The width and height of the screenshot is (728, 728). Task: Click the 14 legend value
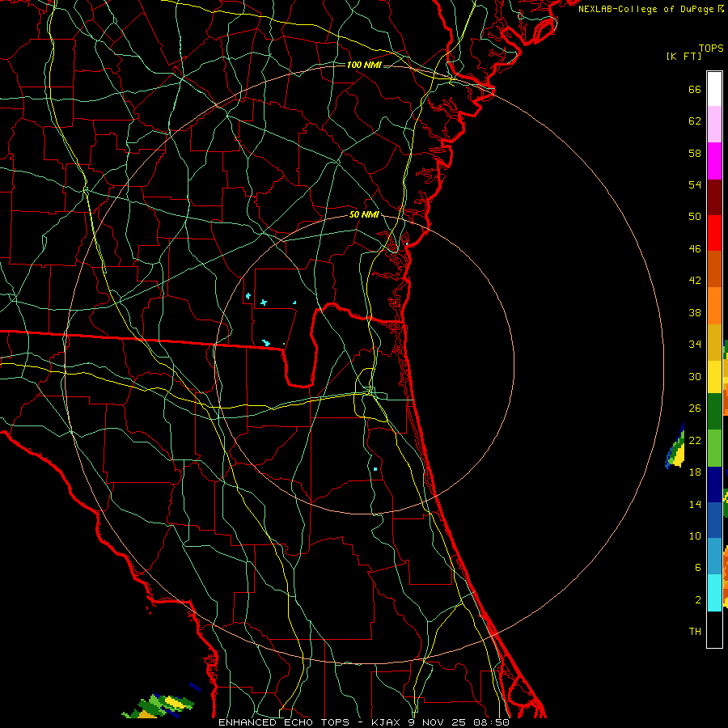point(695,504)
